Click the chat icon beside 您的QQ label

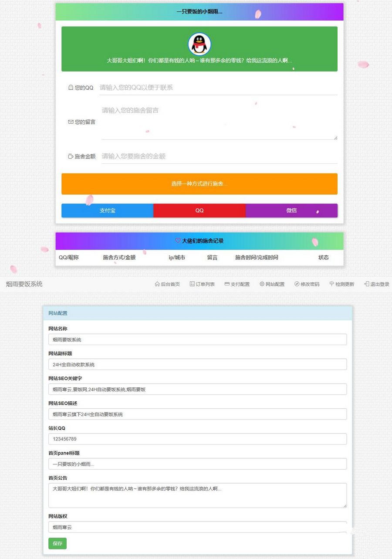point(71,87)
